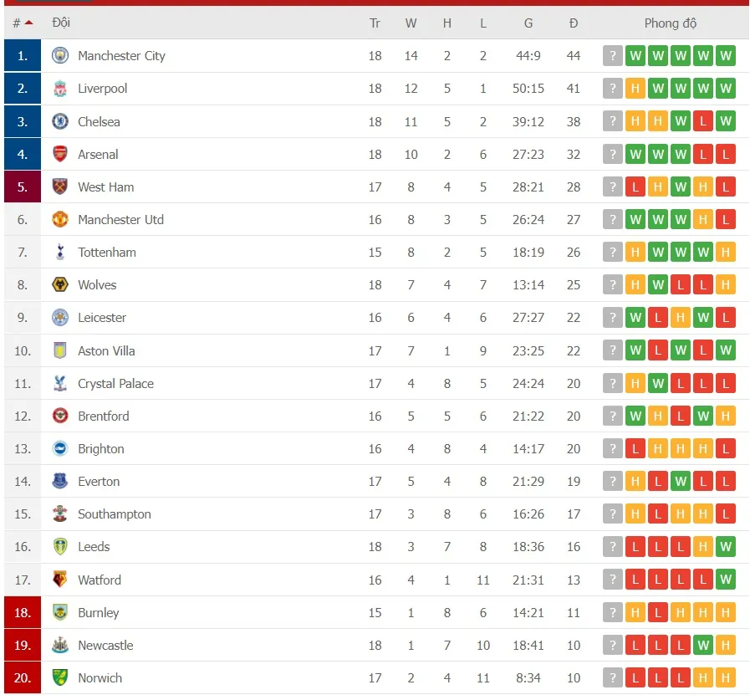
Task: Click Leeds' most recent win badge
Action: pos(726,547)
